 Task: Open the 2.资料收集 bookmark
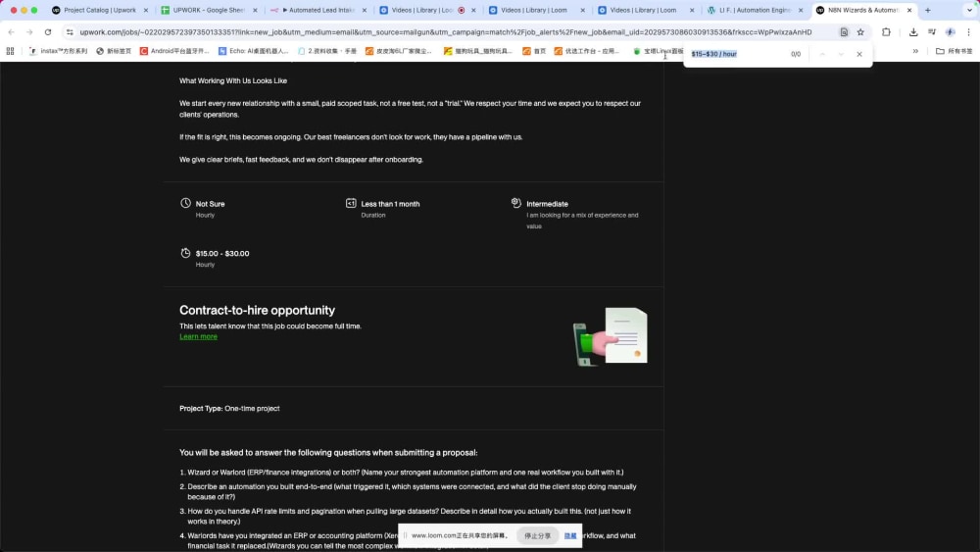pyautogui.click(x=327, y=51)
